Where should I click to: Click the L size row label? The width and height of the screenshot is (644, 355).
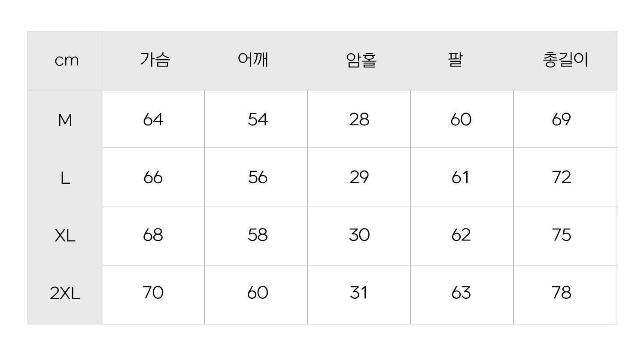click(x=65, y=178)
